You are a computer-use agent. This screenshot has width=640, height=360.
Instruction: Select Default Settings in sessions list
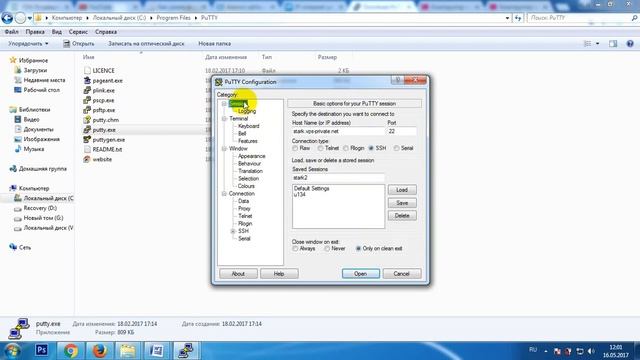pyautogui.click(x=311, y=189)
